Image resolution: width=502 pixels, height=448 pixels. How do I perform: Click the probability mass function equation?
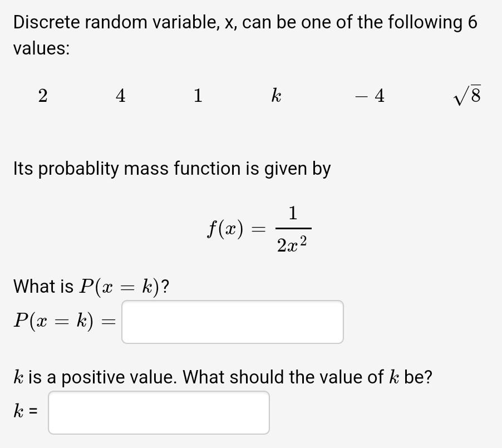(x=259, y=228)
